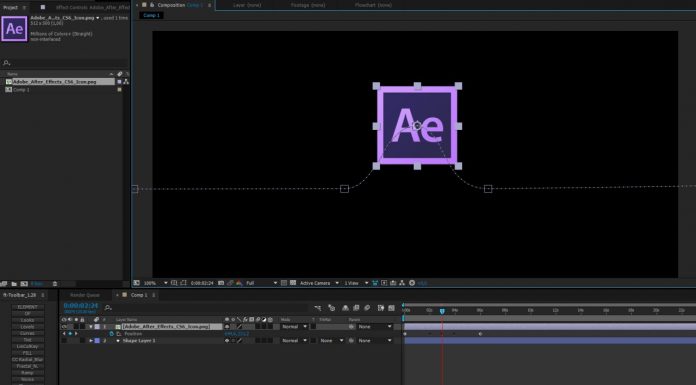This screenshot has width=696, height=385.
Task: Click the Fast Previews icon
Action: [384, 283]
